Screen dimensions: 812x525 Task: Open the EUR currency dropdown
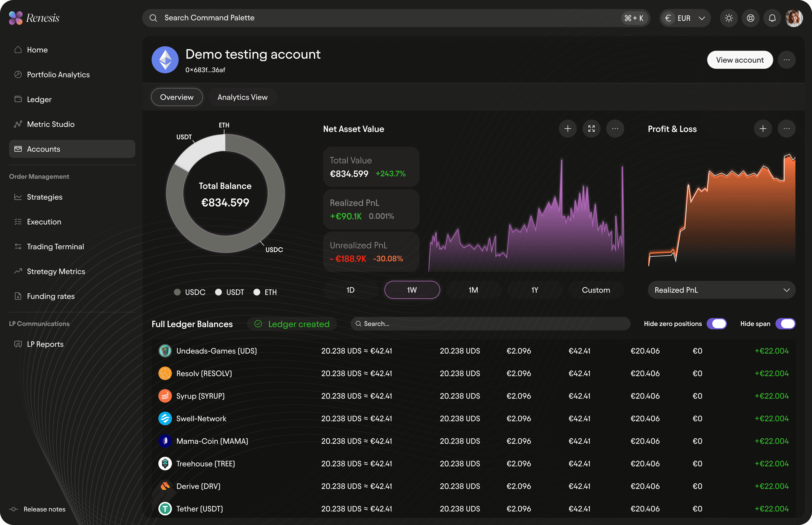coord(685,18)
